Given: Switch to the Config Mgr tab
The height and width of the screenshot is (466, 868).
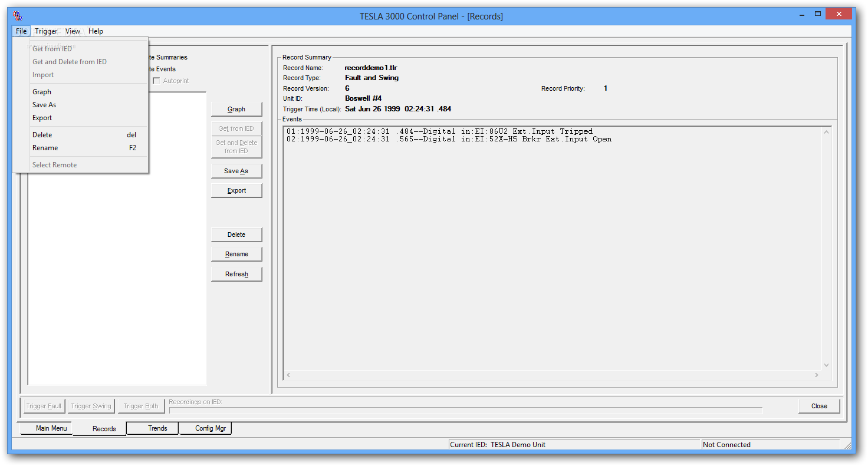Looking at the screenshot, I should click(206, 428).
